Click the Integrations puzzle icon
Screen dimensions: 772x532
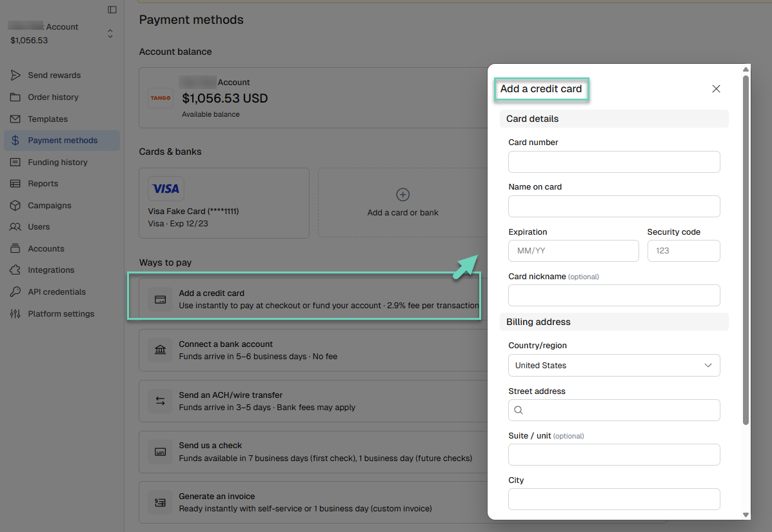coord(15,270)
